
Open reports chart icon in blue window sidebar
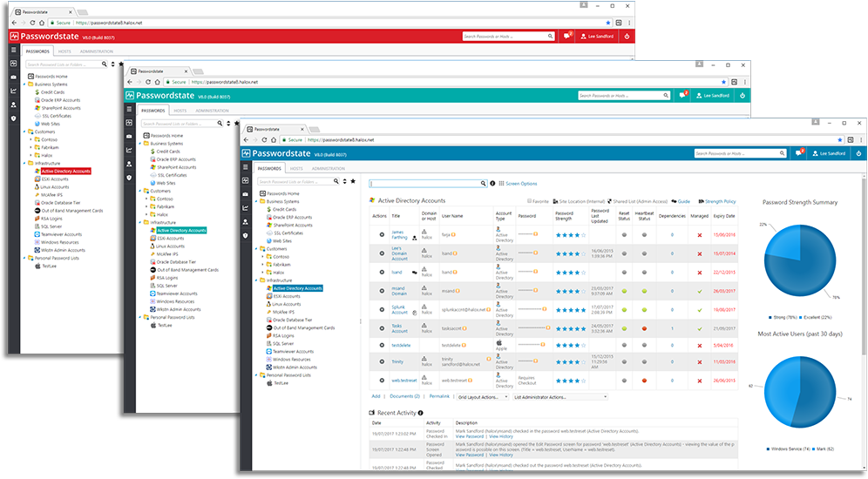point(246,208)
